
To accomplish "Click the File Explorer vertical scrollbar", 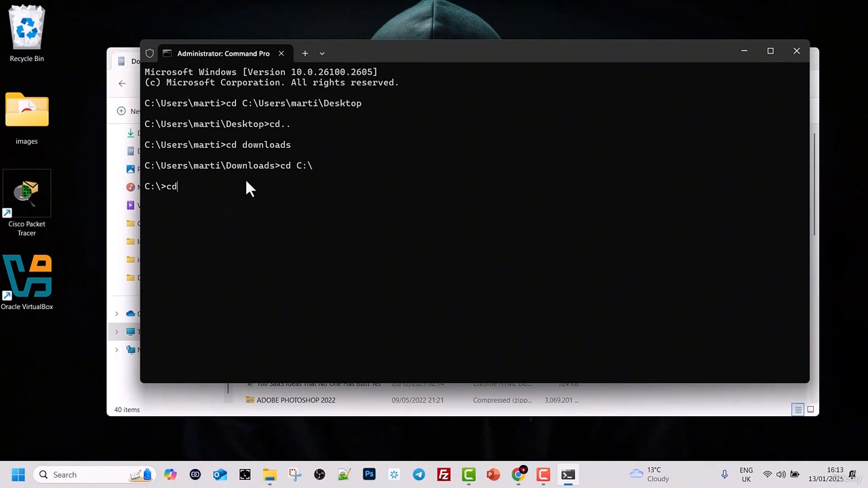I will [814, 184].
